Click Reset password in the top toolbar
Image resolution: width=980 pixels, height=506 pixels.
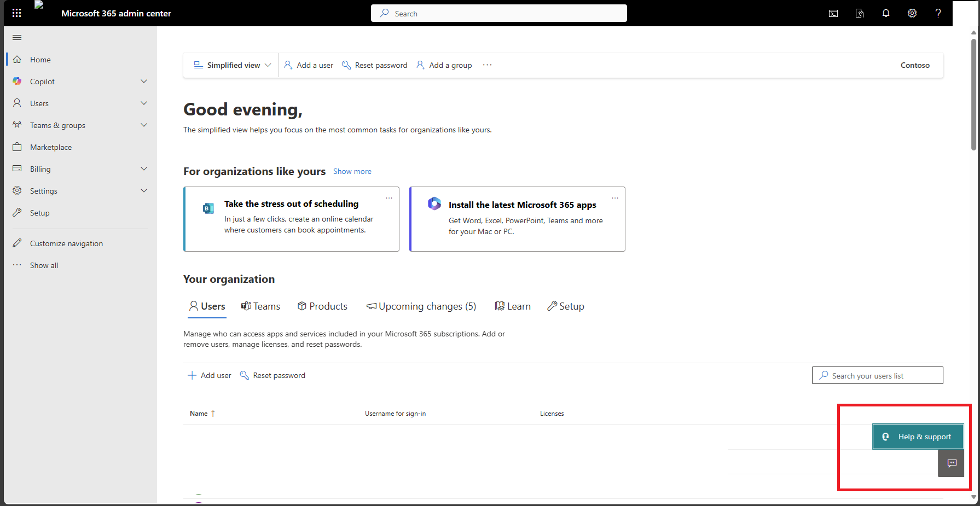point(375,65)
